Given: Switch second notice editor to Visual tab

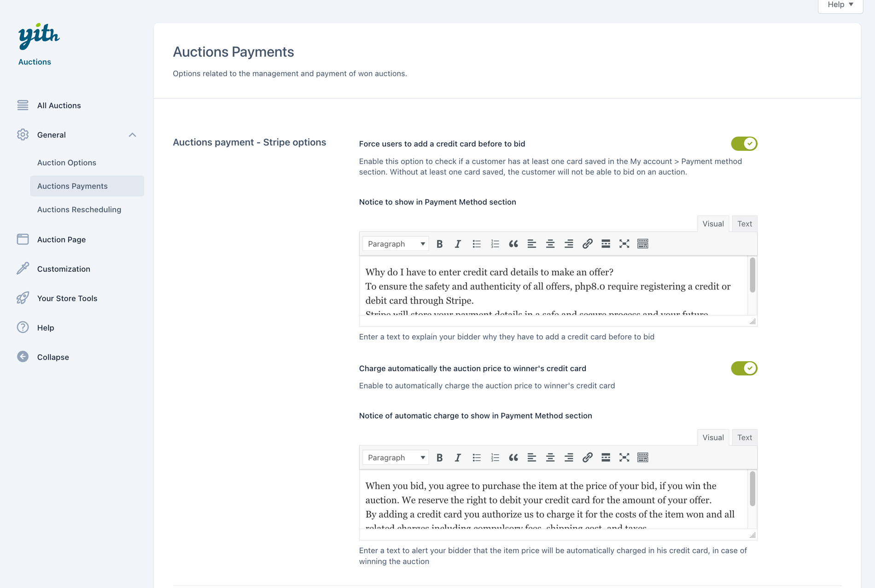Looking at the screenshot, I should pos(713,437).
